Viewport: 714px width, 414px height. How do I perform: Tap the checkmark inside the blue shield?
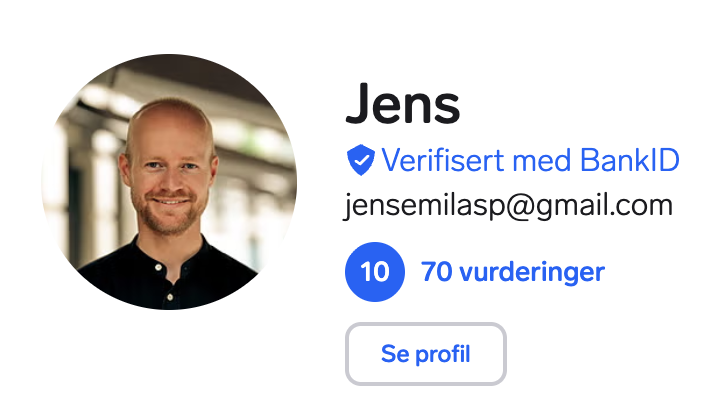click(x=361, y=160)
